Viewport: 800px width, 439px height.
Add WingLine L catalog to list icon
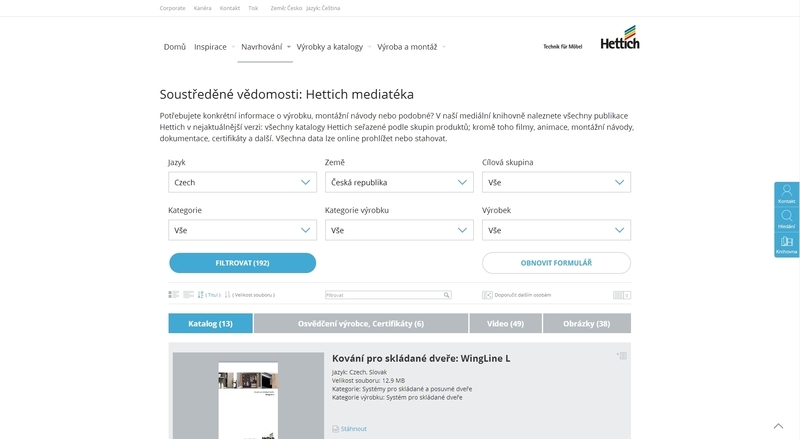point(622,356)
